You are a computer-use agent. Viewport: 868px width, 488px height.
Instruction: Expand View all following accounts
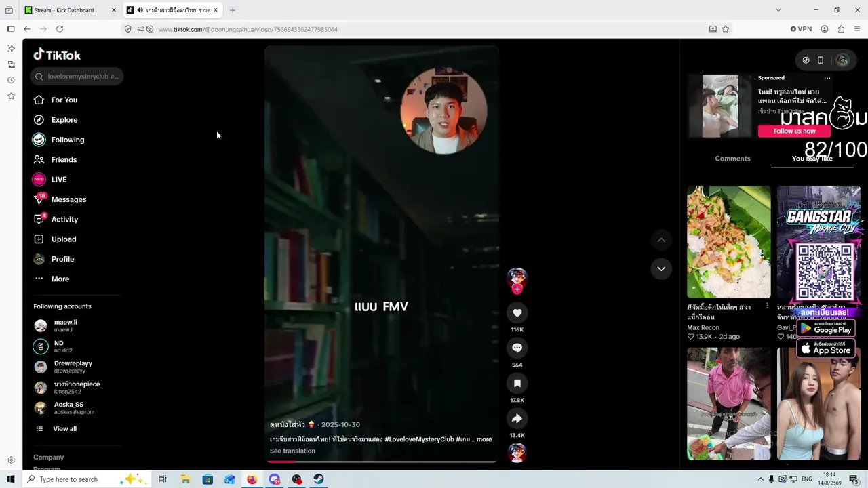[64, 429]
